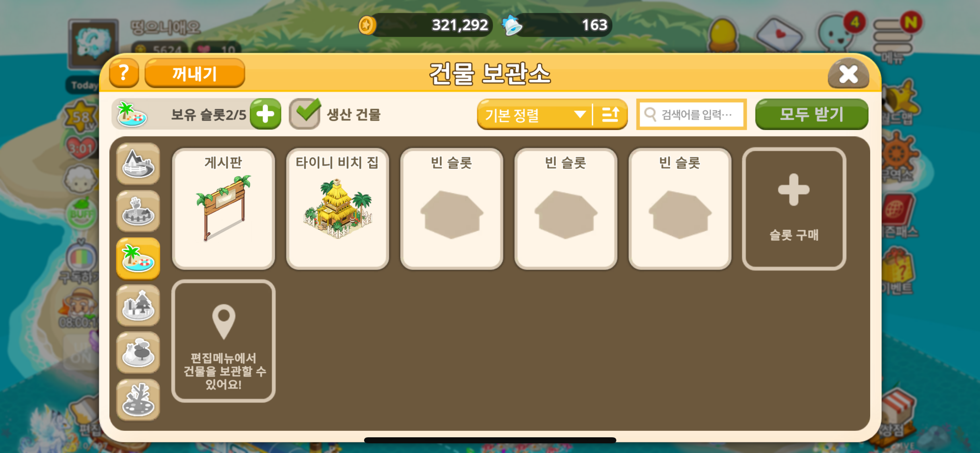
Task: Select the fountain plaza category tab
Action: click(138, 211)
